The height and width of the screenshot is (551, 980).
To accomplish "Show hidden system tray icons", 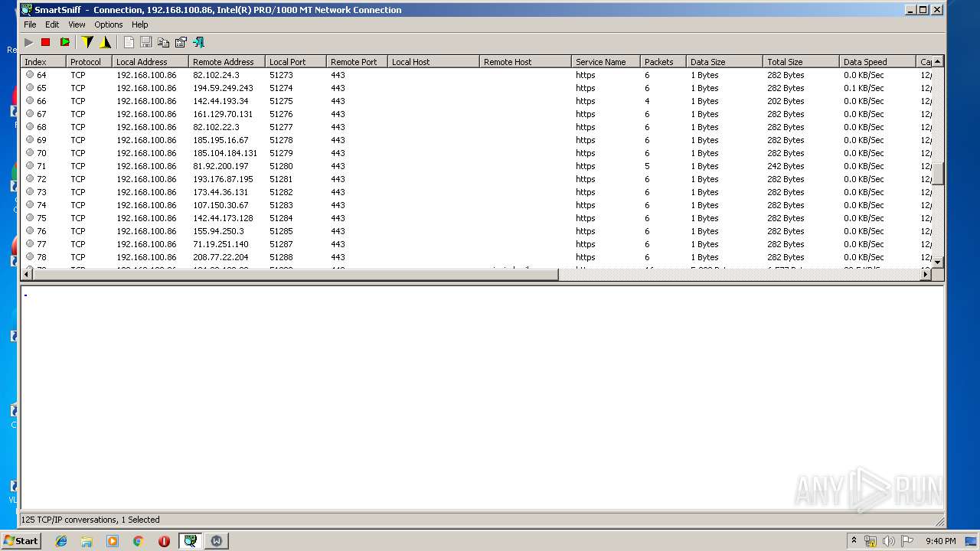I will pyautogui.click(x=854, y=540).
